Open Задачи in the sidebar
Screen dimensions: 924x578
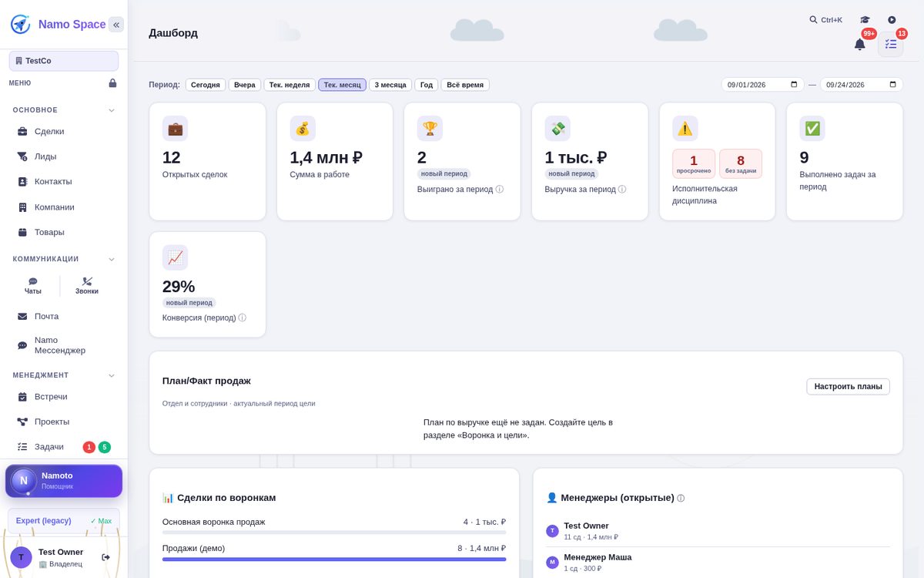64,447
